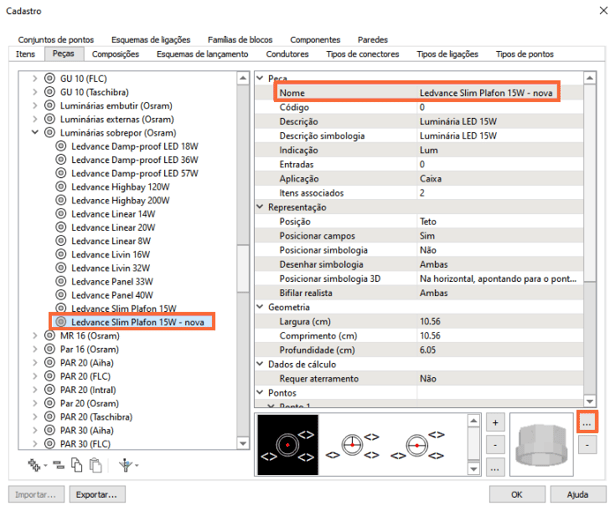
Task: Collapse the Representação property section
Action: (x=261, y=206)
